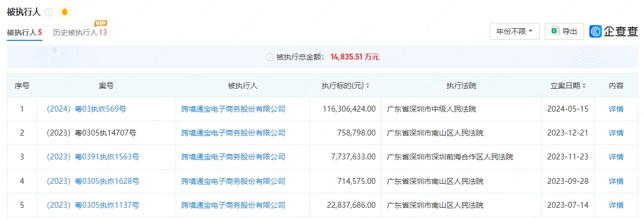Click the orange bell alert icon
The image size is (644, 220).
point(65,12)
